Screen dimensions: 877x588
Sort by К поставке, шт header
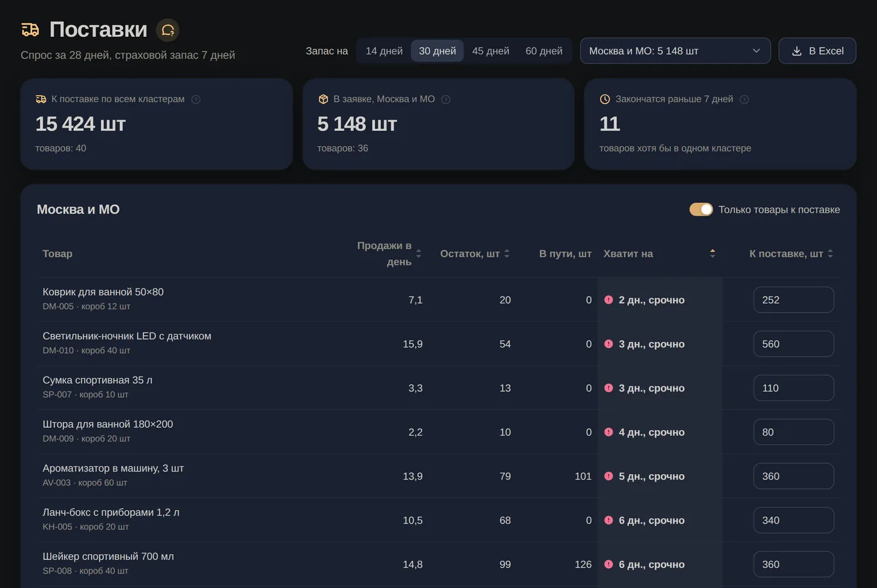(x=791, y=254)
